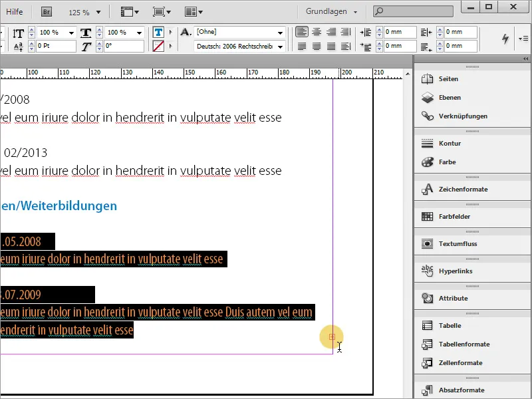Open the Grundlagen workspace switcher
The width and height of the screenshot is (532, 399).
click(x=331, y=11)
